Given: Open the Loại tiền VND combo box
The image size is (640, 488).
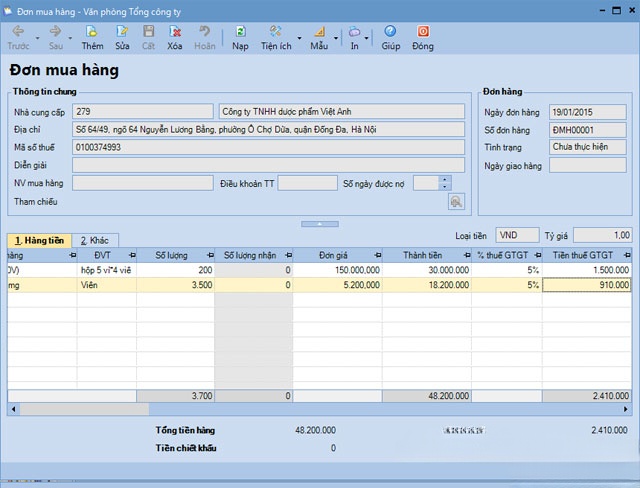Looking at the screenshot, I should pyautogui.click(x=517, y=235).
